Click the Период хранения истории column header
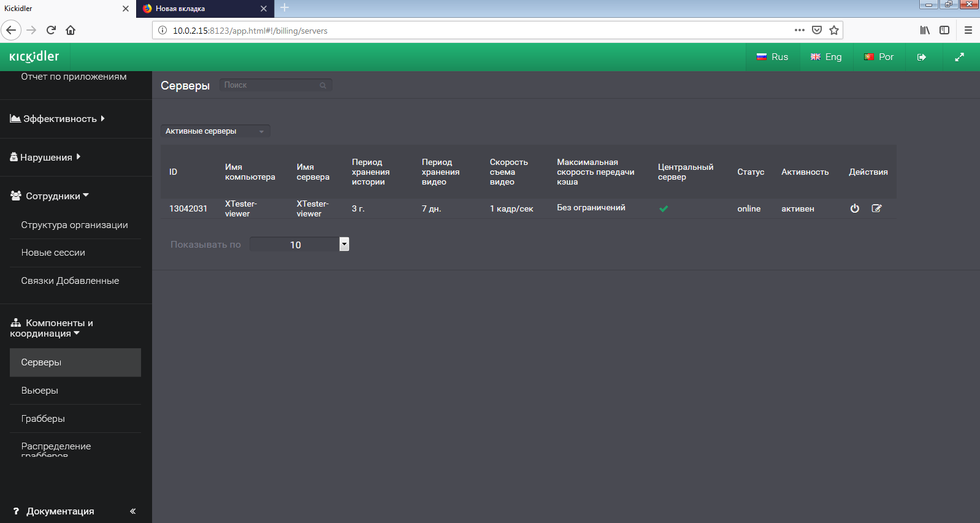This screenshot has height=523, width=980. pyautogui.click(x=370, y=172)
